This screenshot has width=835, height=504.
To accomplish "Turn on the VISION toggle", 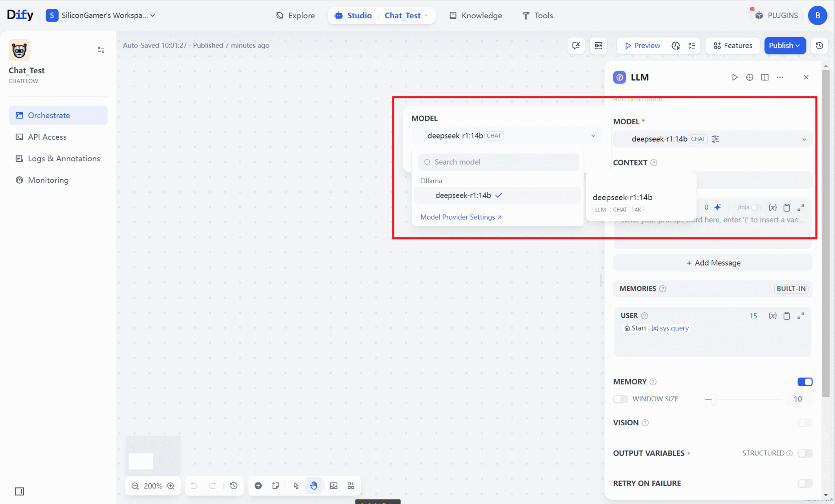I will 805,423.
